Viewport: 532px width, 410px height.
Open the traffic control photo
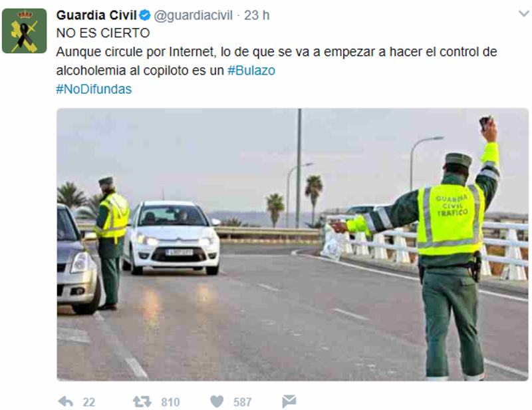(293, 244)
